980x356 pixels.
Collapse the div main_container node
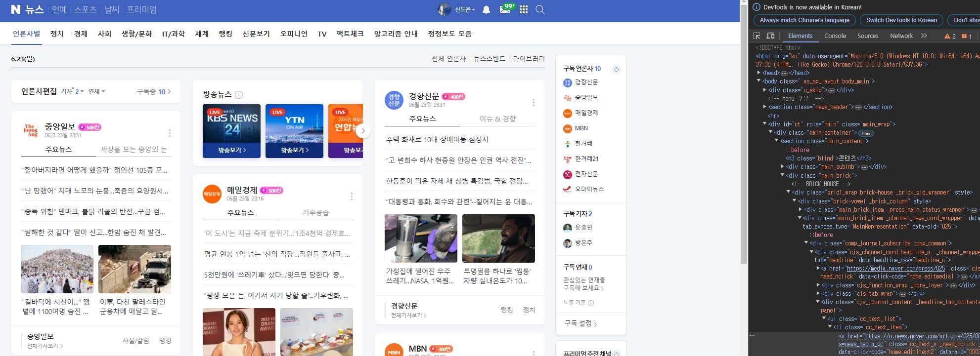click(771, 132)
